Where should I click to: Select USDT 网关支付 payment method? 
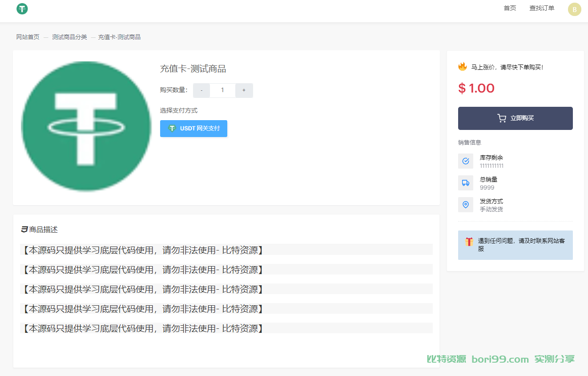tap(193, 129)
